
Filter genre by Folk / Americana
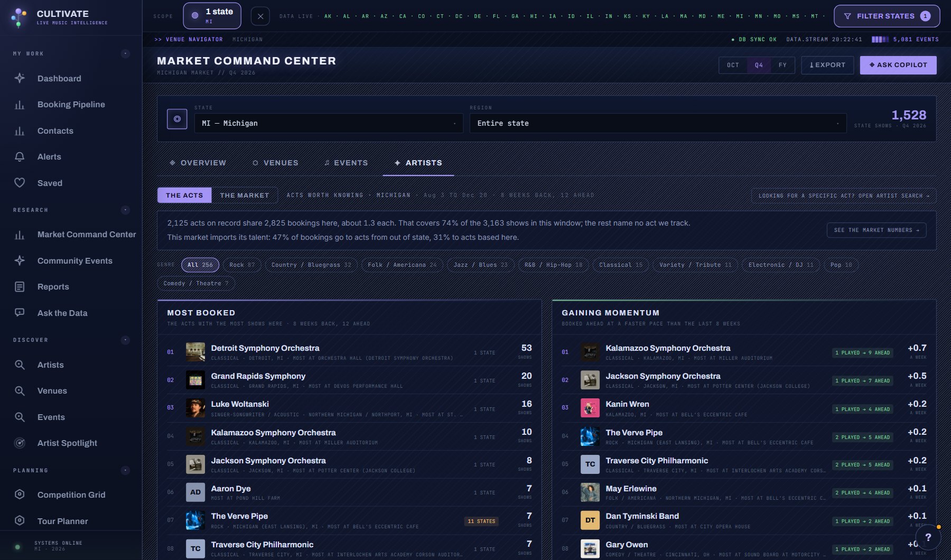click(x=403, y=265)
